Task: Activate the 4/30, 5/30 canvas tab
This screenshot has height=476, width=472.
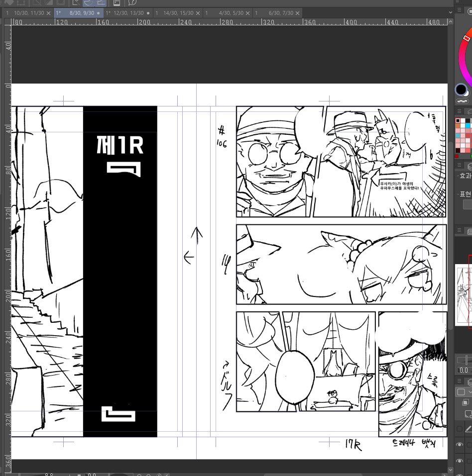Action: click(x=228, y=13)
